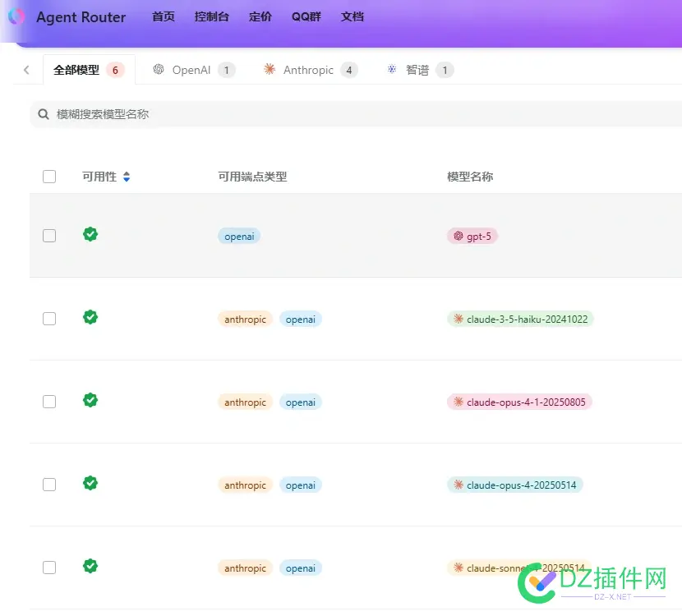Click the pink flower icon beside gpt-5

pos(458,236)
